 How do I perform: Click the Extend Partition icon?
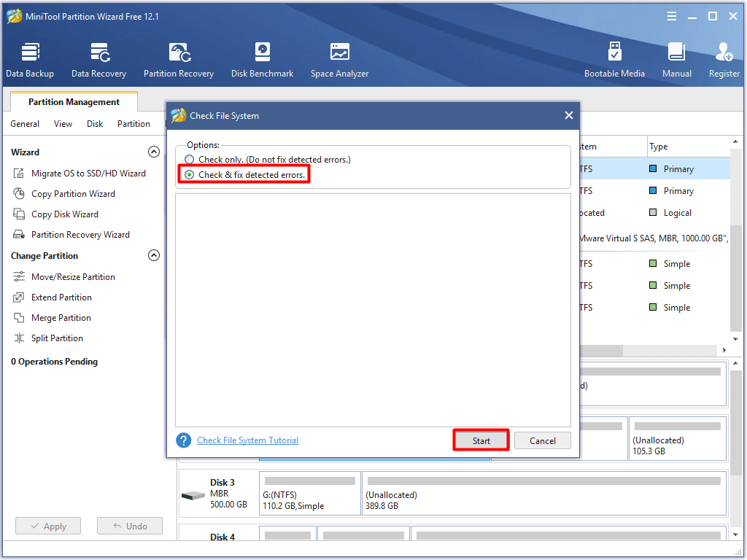tap(18, 297)
